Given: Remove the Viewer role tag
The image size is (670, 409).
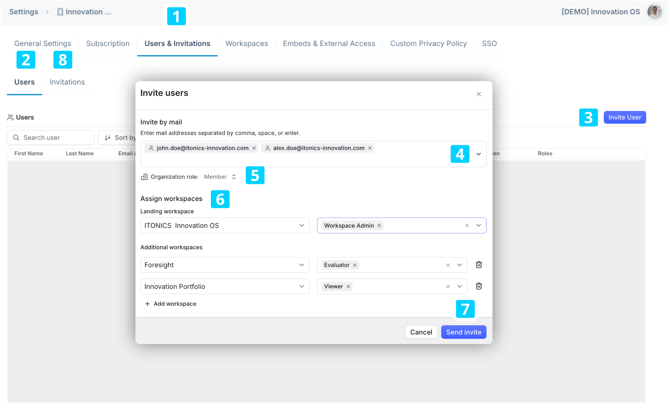Looking at the screenshot, I should pos(348,286).
